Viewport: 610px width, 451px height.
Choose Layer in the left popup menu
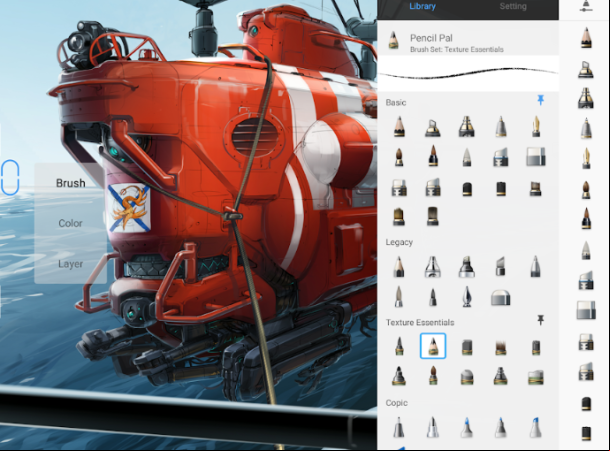point(70,264)
